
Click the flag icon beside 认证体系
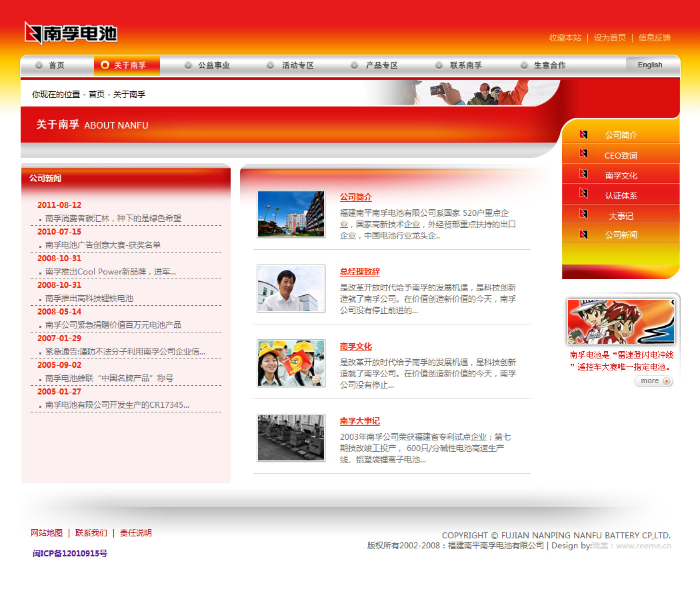coord(583,193)
